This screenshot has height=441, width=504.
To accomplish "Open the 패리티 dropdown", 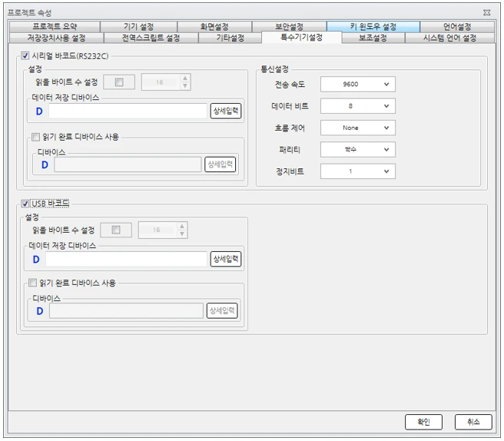I will click(358, 150).
